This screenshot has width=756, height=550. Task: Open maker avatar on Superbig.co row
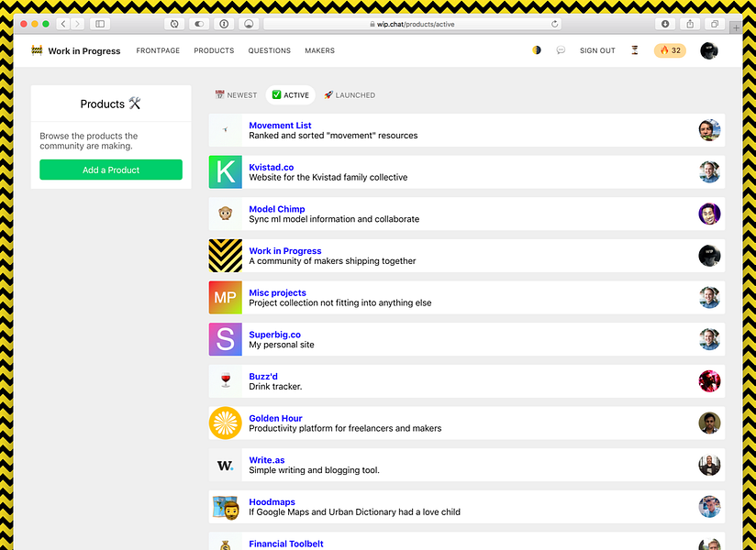coord(709,339)
